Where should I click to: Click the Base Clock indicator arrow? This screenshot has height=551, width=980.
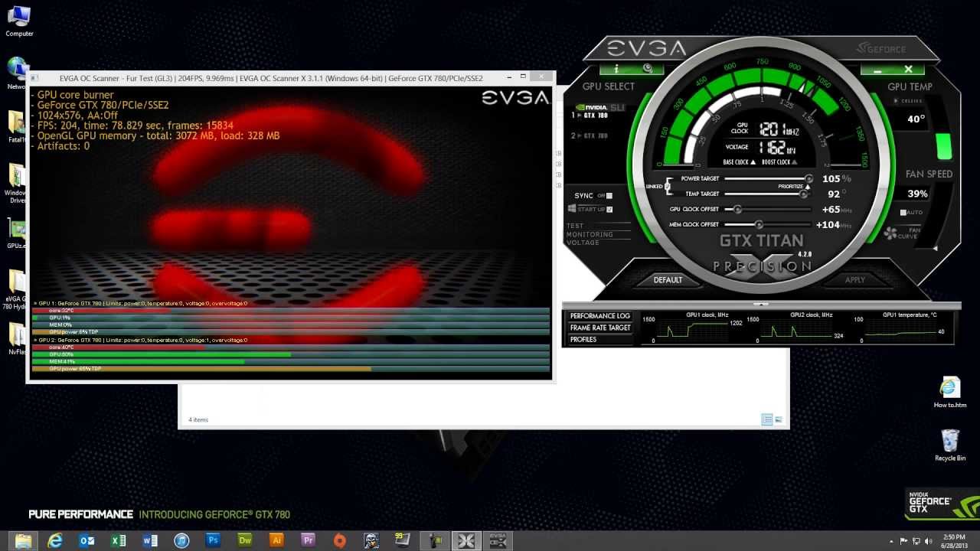tap(753, 162)
